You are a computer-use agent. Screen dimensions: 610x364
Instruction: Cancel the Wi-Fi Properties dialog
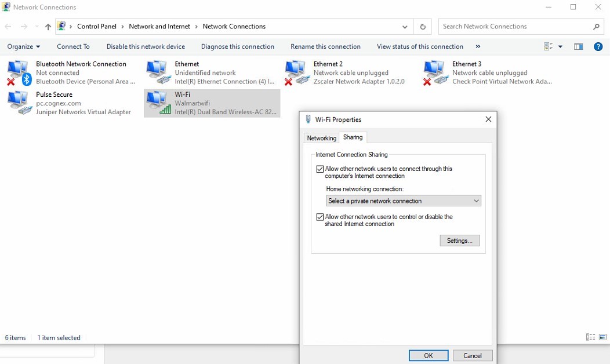tap(473, 355)
